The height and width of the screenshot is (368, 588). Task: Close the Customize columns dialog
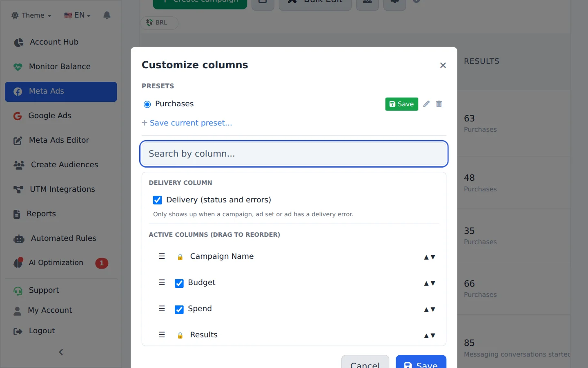[443, 65]
